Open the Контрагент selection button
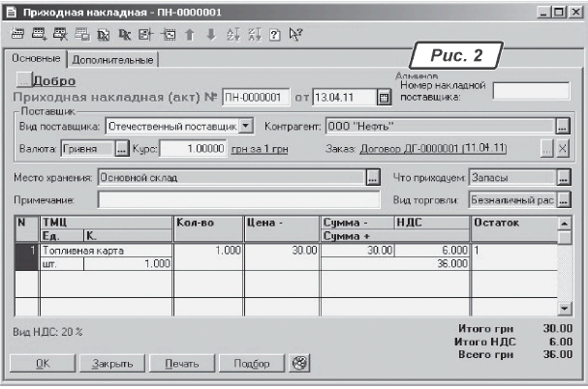The height and width of the screenshot is (389, 588). tap(562, 126)
